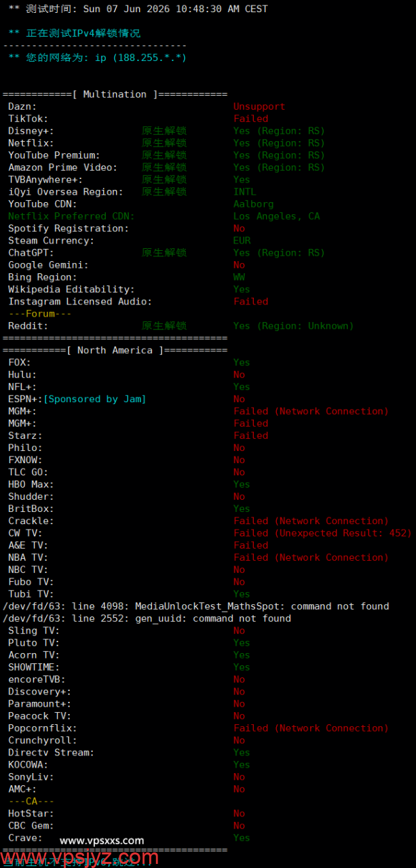416x868 pixels.
Task: Click the red Unsupport result for Dazn
Action: 259,106
